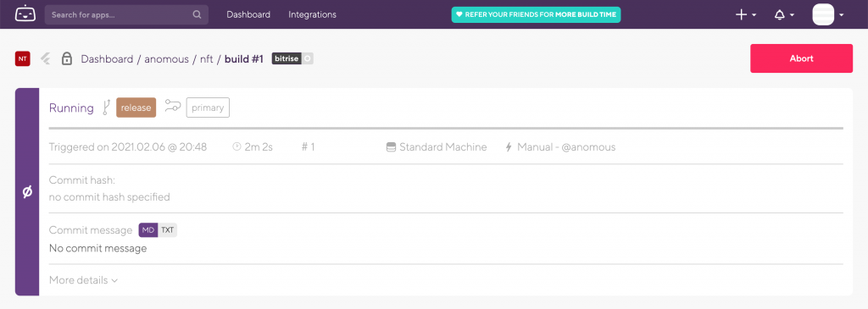Abort the running build

click(801, 58)
